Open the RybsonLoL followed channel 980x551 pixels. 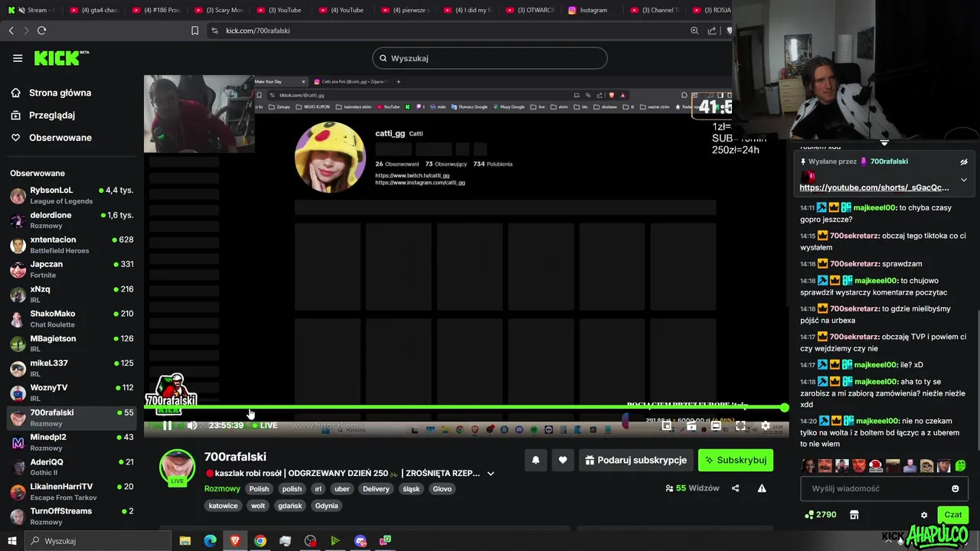72,195
